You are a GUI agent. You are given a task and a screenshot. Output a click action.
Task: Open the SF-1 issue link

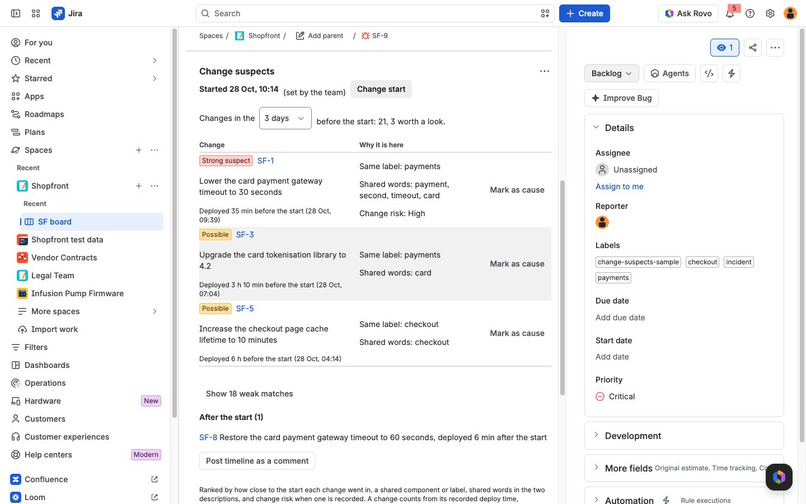[x=265, y=161]
